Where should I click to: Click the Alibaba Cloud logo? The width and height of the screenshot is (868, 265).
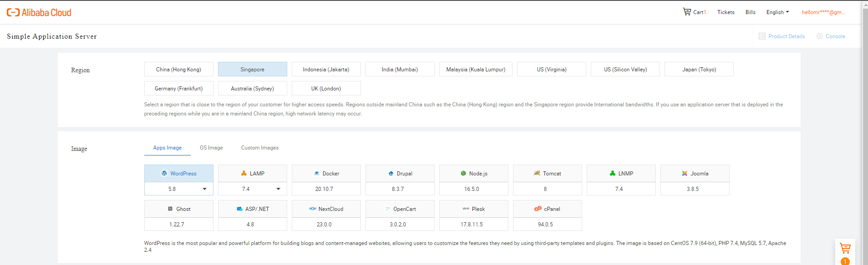[x=39, y=12]
